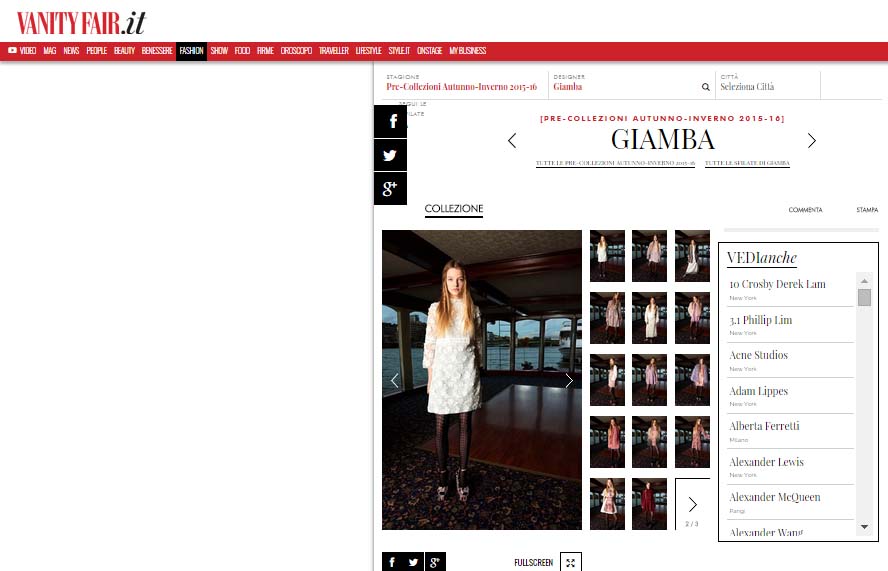Advance thumbnail grid to next page
This screenshot has width=888, height=571.
[692, 504]
